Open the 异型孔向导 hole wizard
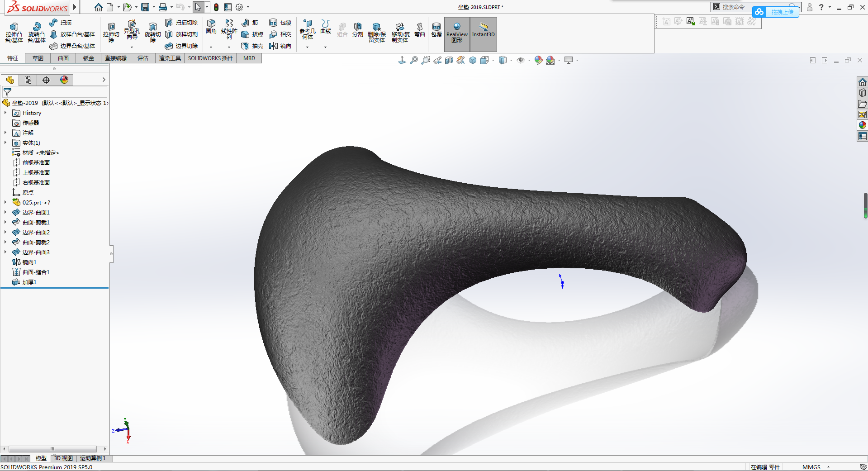 132,29
